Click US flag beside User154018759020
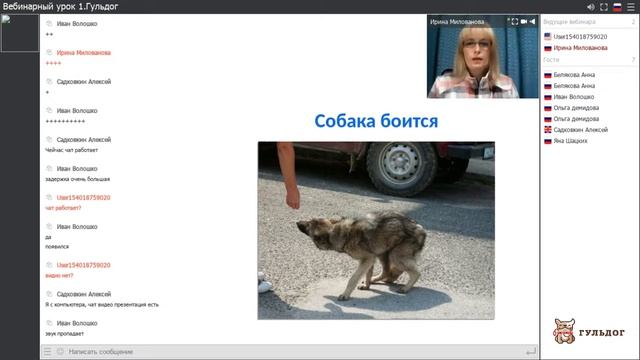The width and height of the screenshot is (640, 360). click(548, 37)
